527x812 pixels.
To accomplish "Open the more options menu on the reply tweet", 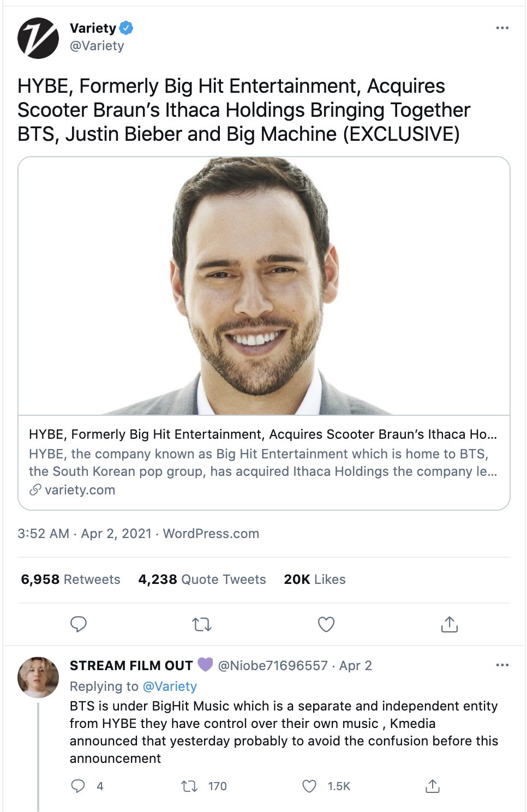I will (502, 665).
